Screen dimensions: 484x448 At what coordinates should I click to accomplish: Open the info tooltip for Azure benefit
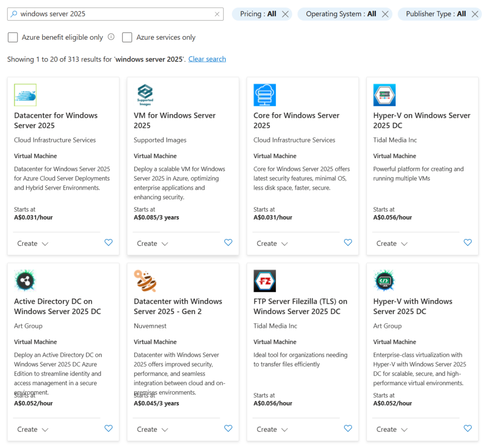pos(111,37)
